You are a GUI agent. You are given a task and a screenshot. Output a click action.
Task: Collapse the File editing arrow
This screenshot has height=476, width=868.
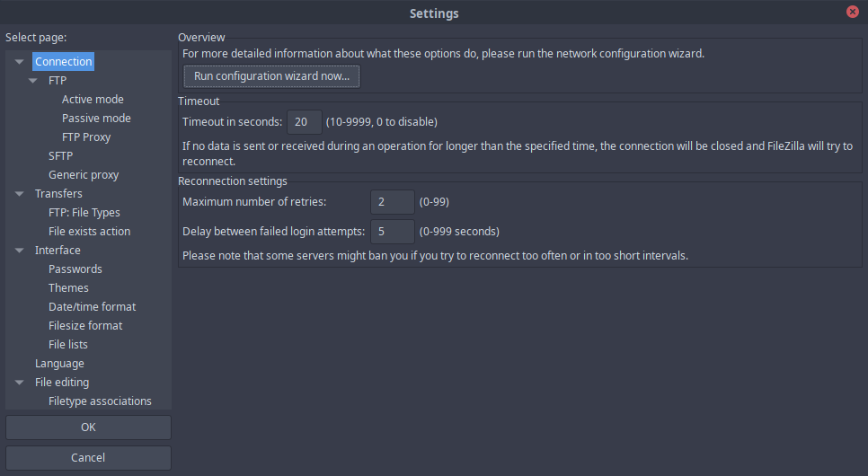(x=20, y=382)
